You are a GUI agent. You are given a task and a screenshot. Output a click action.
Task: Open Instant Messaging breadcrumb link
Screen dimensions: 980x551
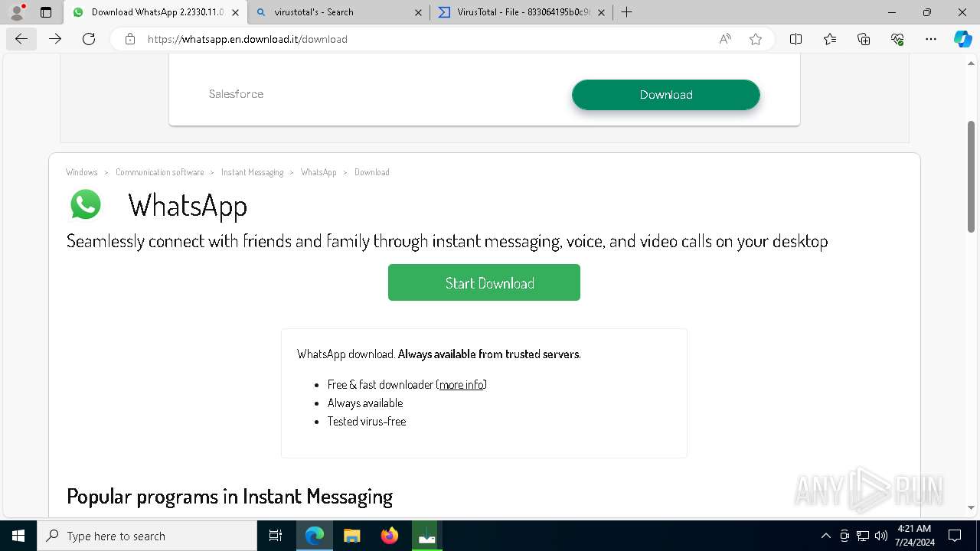pos(252,172)
